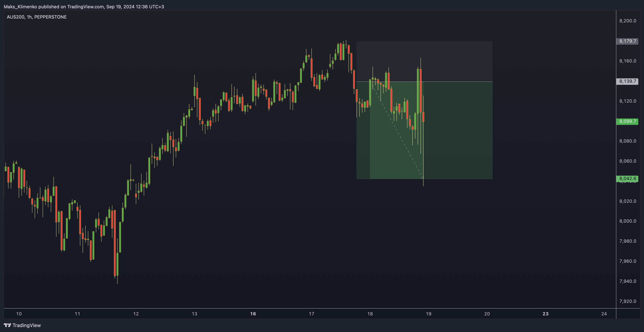Click the 7,980.0 price axis label

point(628,241)
